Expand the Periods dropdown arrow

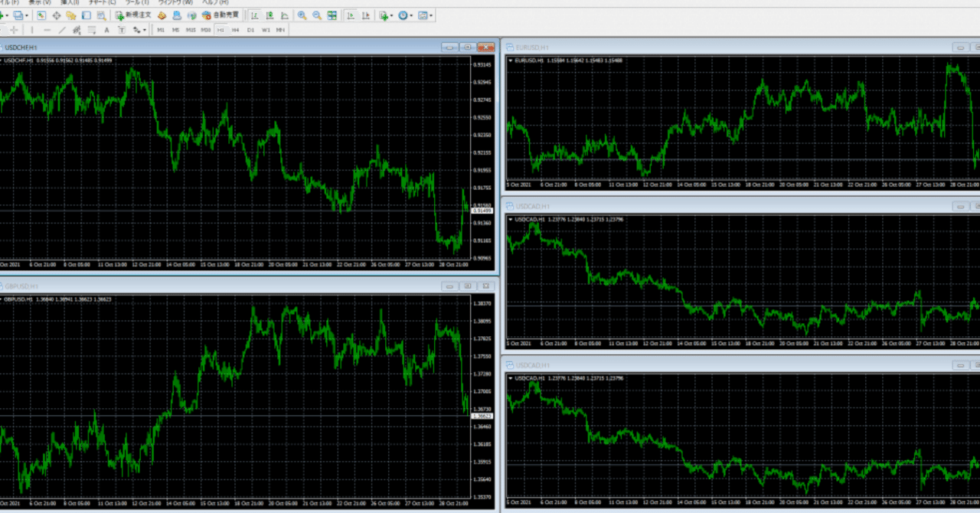[x=411, y=15]
